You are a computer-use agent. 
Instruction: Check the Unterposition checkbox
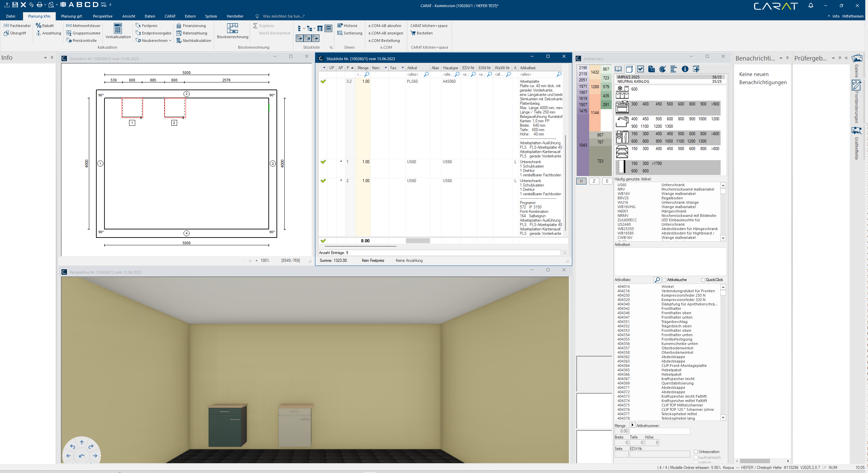pyautogui.click(x=696, y=452)
